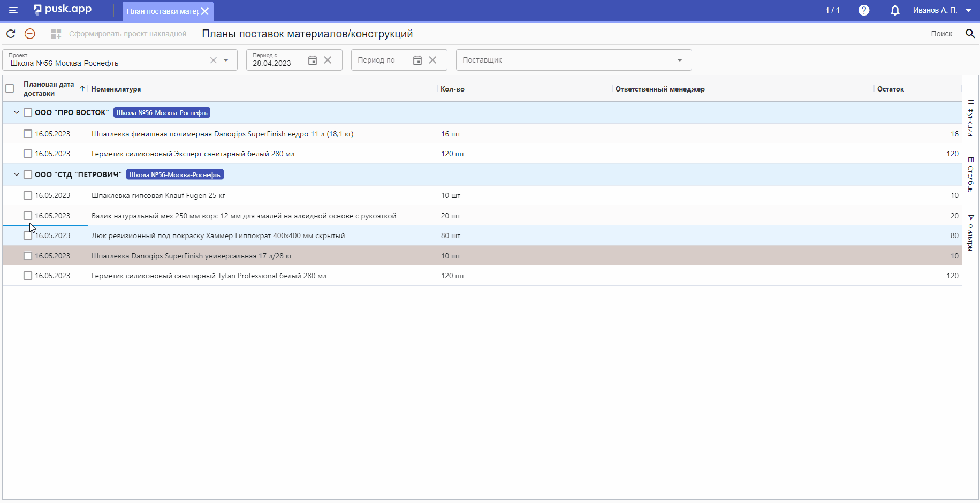Open the help question mark icon
This screenshot has height=503, width=980.
[864, 10]
